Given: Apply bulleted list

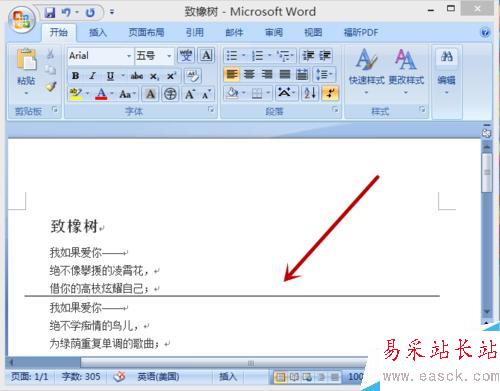Looking at the screenshot, I should click(232, 55).
